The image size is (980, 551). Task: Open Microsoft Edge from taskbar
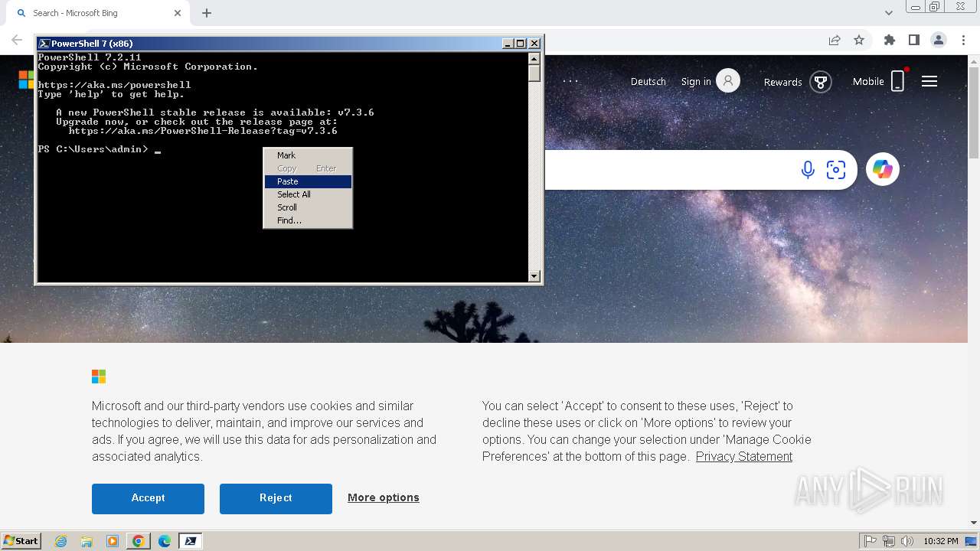pyautogui.click(x=165, y=541)
